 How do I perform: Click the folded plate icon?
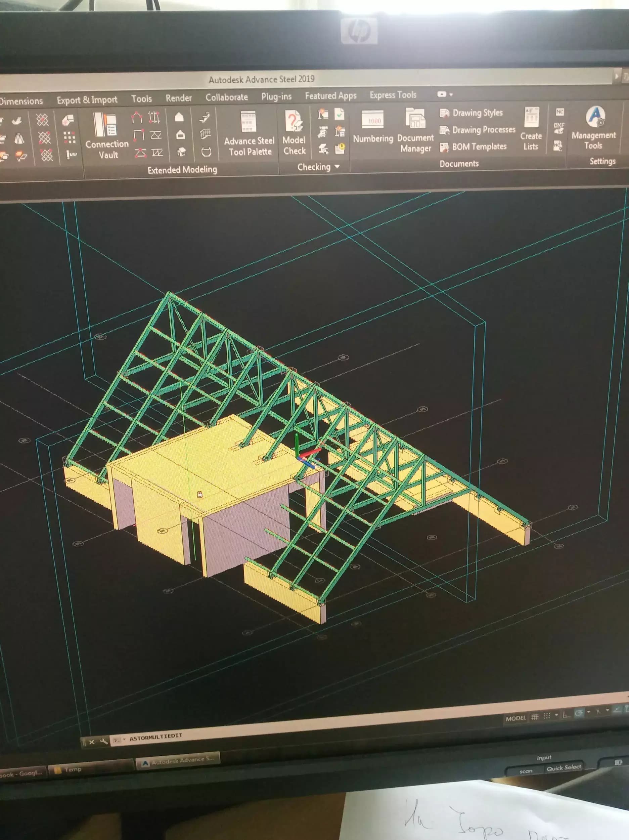coord(68,120)
